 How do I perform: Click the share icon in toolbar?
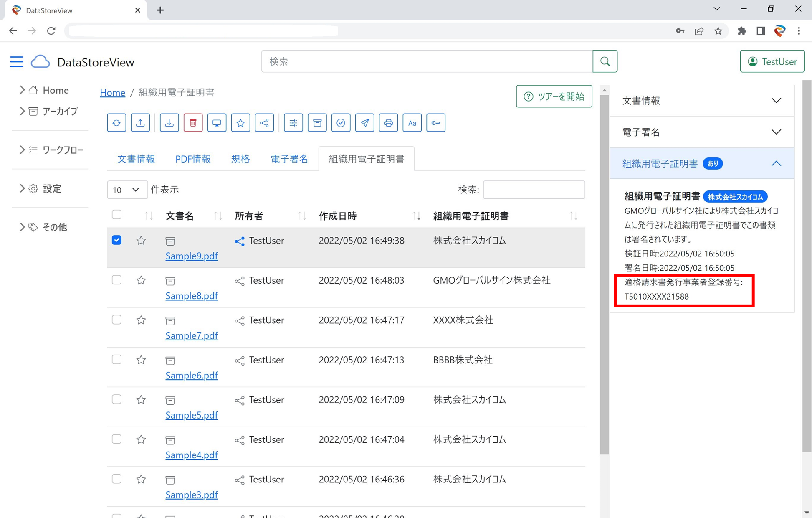point(264,123)
